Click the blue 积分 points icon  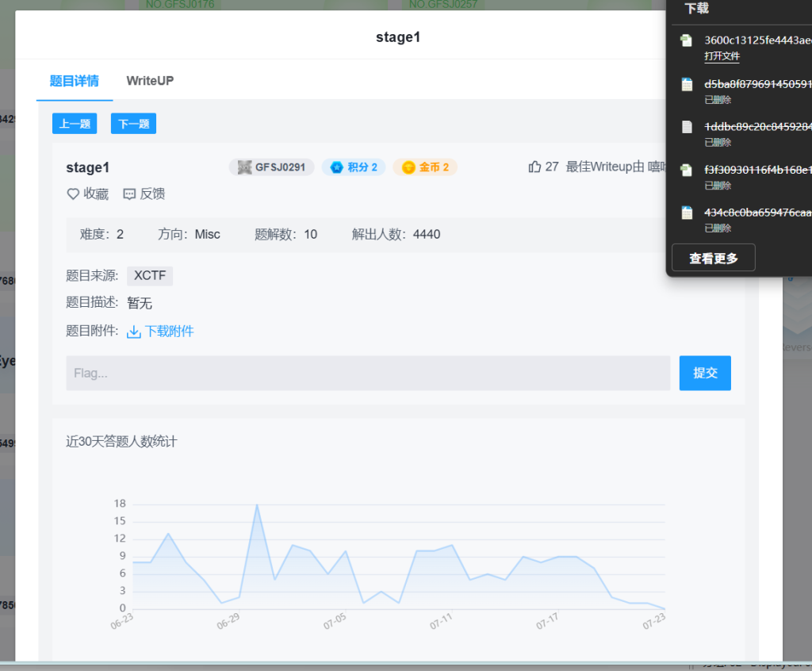coord(337,167)
